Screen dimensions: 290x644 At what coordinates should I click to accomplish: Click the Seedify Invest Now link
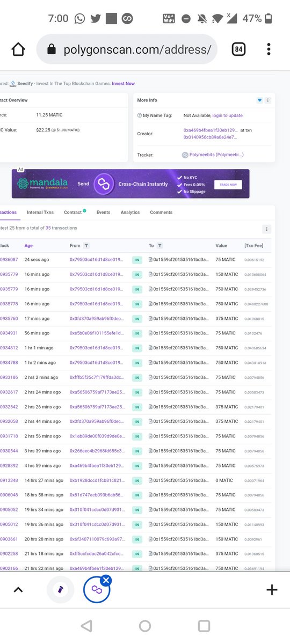point(124,84)
